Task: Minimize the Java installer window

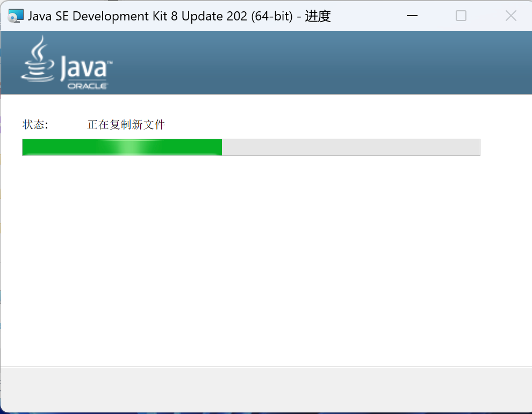Action: [x=412, y=16]
